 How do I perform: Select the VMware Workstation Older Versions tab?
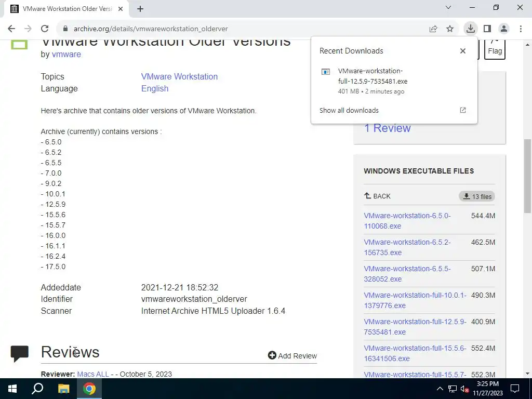click(x=66, y=9)
